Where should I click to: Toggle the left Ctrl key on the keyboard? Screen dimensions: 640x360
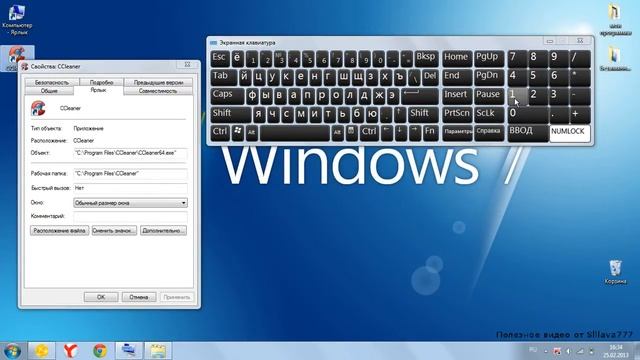(220, 133)
